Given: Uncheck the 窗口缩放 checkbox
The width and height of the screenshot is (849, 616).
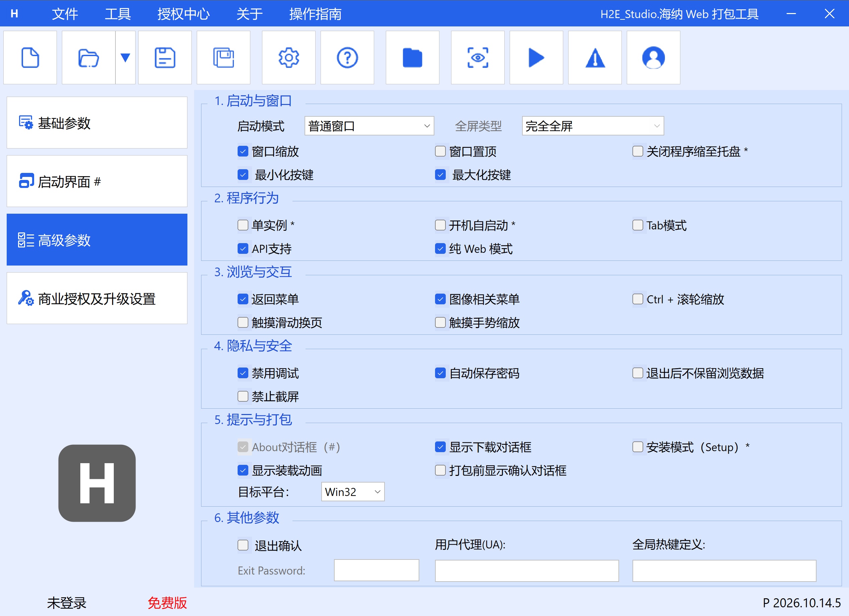Looking at the screenshot, I should [x=243, y=151].
